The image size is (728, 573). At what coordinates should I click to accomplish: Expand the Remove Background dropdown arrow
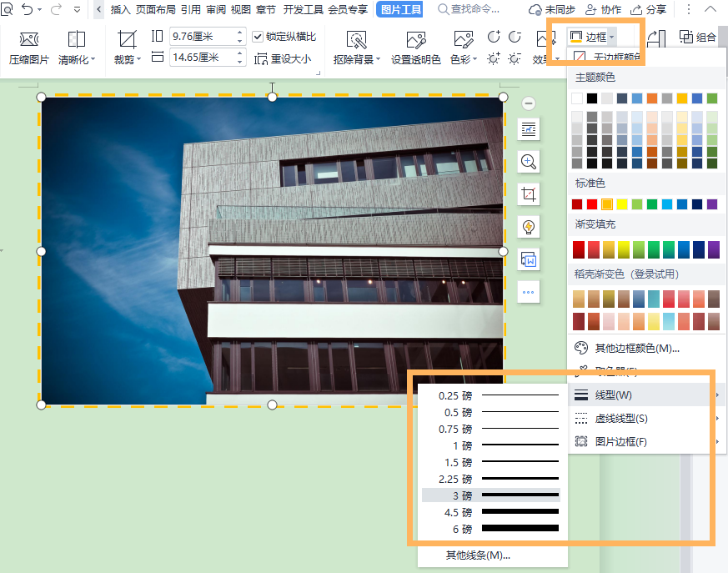pyautogui.click(x=378, y=59)
